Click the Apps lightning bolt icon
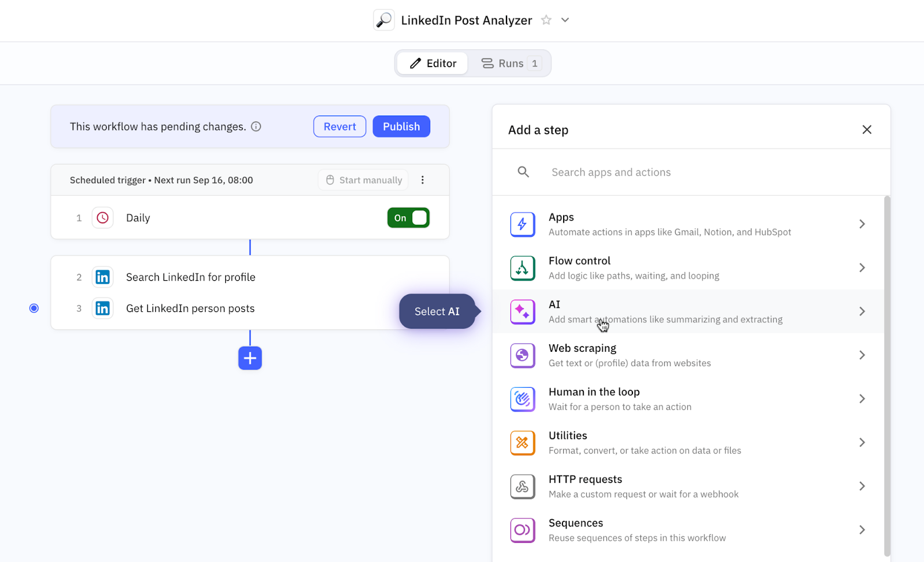Viewport: 924px width, 562px height. 522,224
